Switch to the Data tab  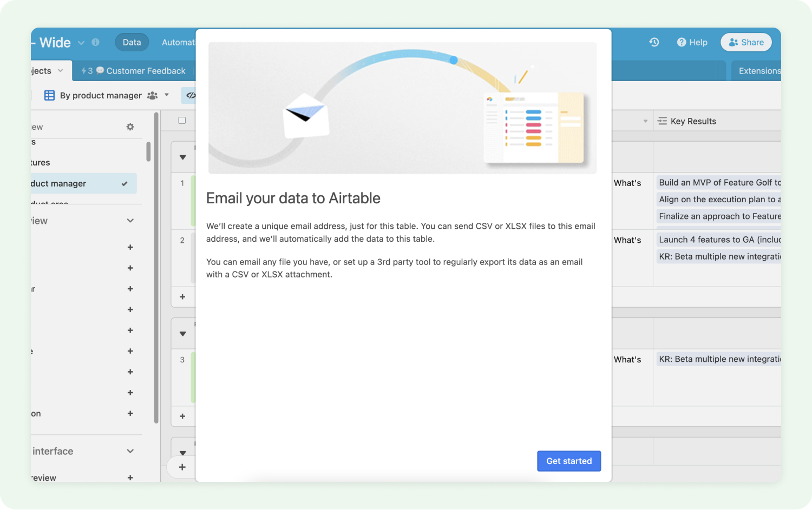pyautogui.click(x=132, y=42)
